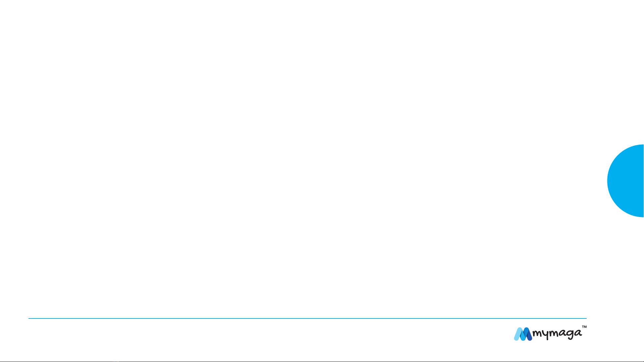Viewport: 644px width, 362px height.
Task: Select the mymaga wordmark text
Action: coord(557,335)
